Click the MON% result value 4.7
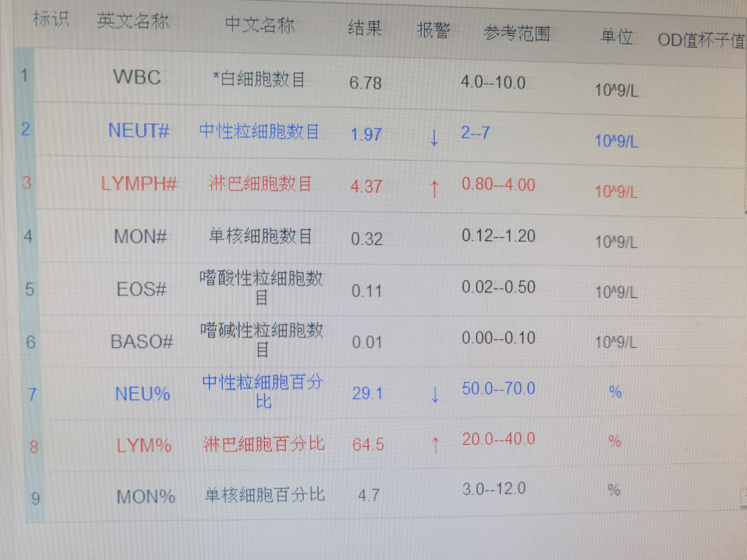 pos(369,496)
